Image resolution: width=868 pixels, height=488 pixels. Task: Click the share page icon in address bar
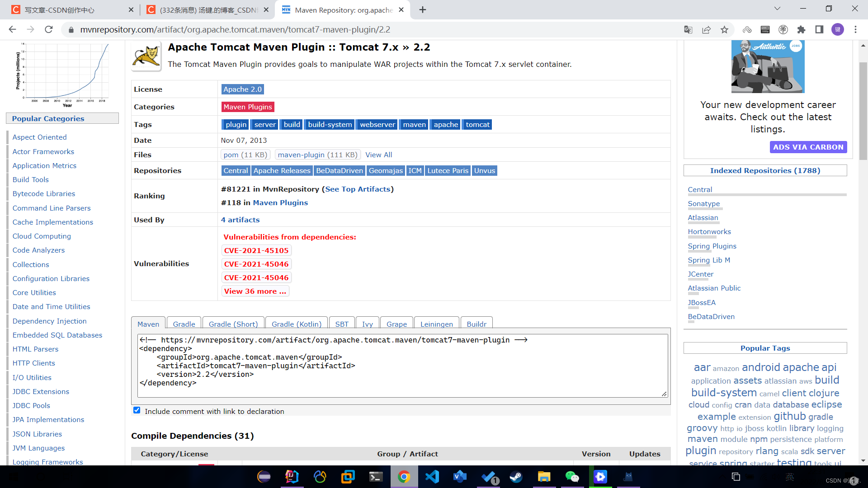pyautogui.click(x=706, y=30)
